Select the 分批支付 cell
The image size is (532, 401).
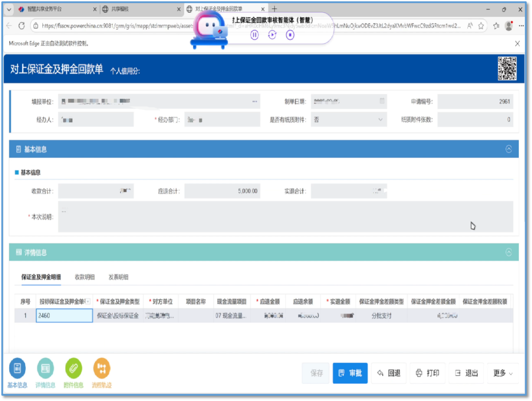(x=381, y=315)
